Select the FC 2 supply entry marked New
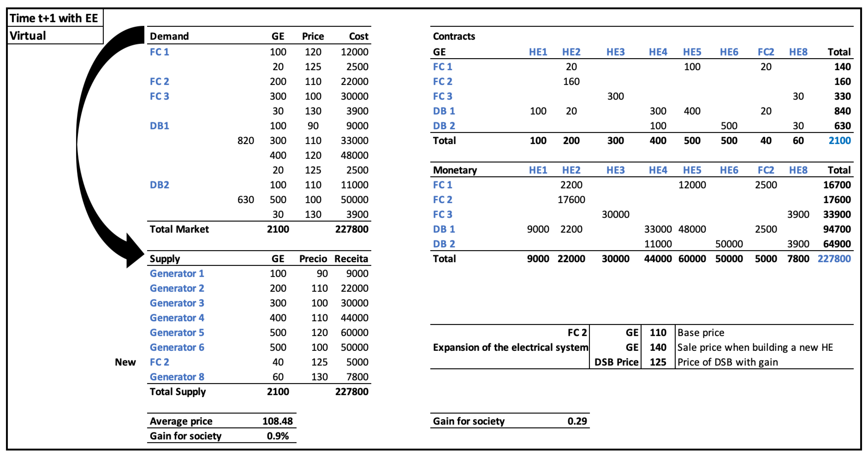Image resolution: width=868 pixels, height=456 pixels. click(x=159, y=362)
